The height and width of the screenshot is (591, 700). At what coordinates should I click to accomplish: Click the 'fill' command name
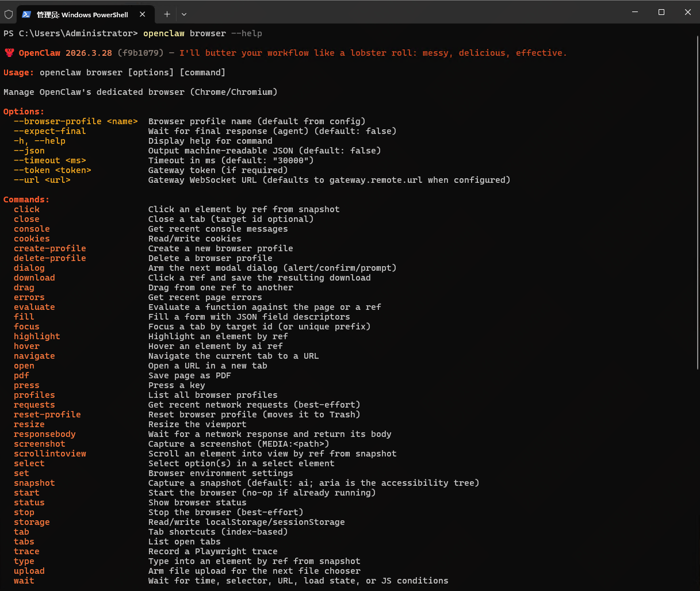[24, 317]
